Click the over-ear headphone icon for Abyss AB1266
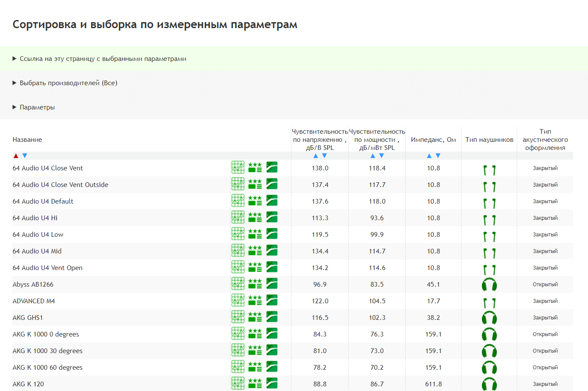The width and height of the screenshot is (588, 391). pos(489,285)
